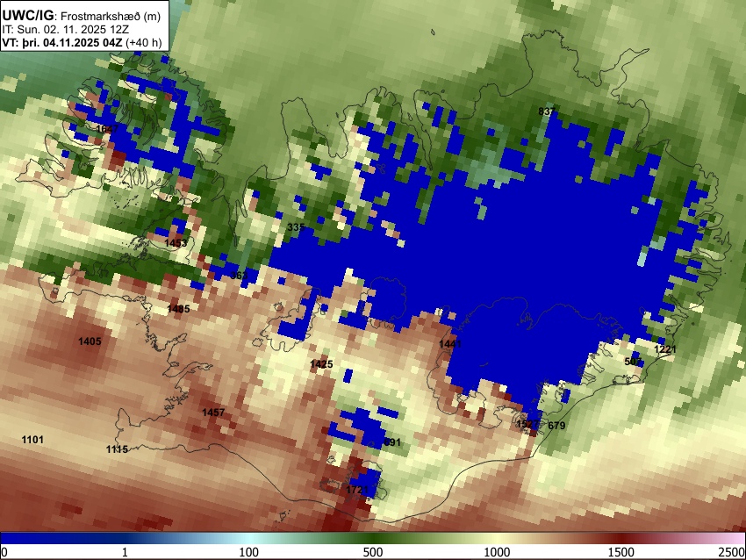This screenshot has height=560, width=746.
Task: Click the map value 1721
Action: (357, 490)
